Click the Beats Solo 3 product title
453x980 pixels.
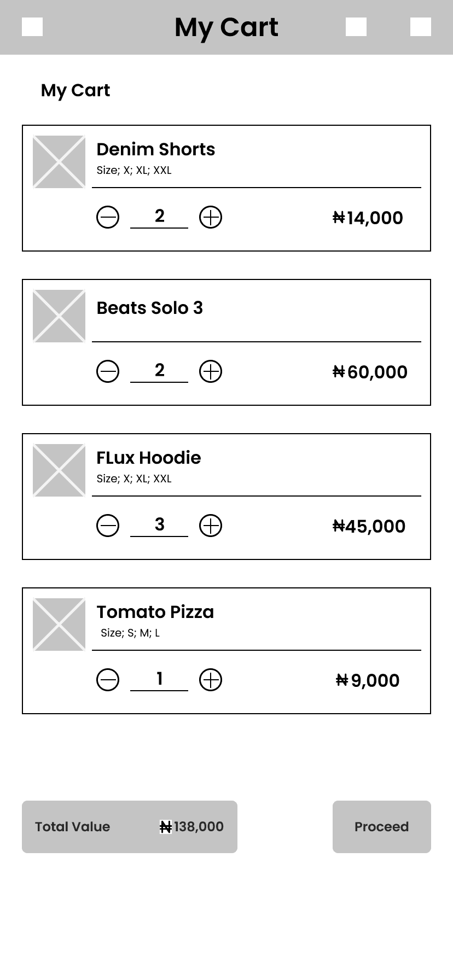click(x=150, y=308)
